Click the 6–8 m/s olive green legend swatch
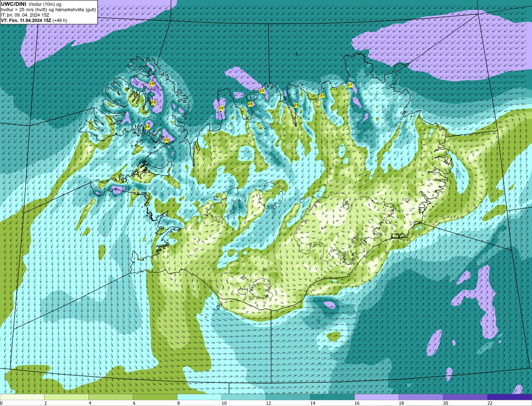The image size is (532, 406). tap(155, 397)
